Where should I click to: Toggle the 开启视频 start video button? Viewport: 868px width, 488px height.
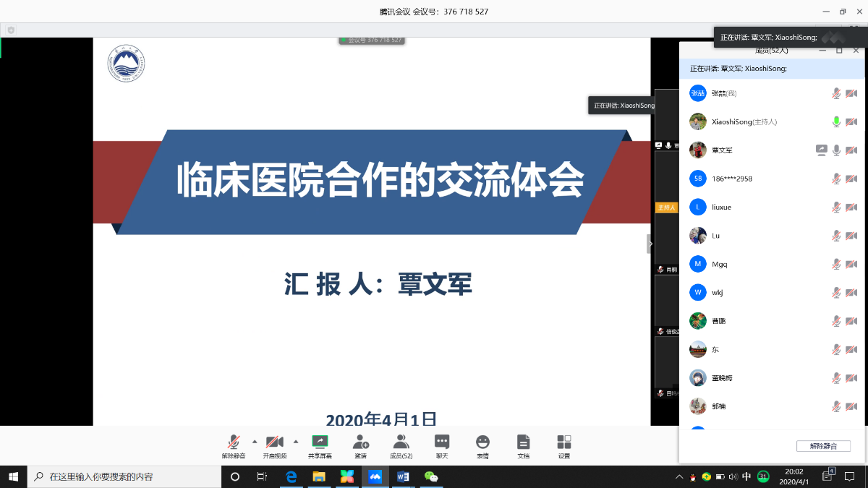[x=274, y=442]
